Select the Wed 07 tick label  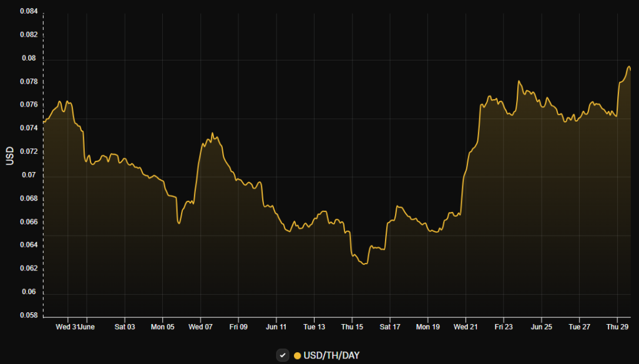(200, 326)
